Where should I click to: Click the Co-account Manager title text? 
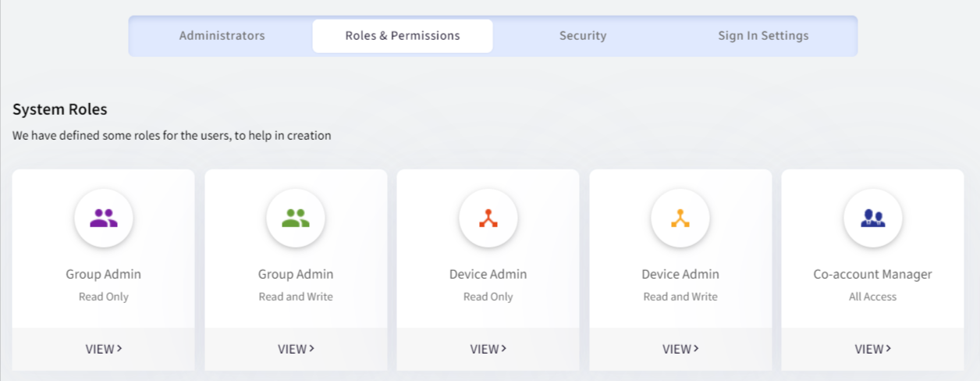pyautogui.click(x=872, y=274)
